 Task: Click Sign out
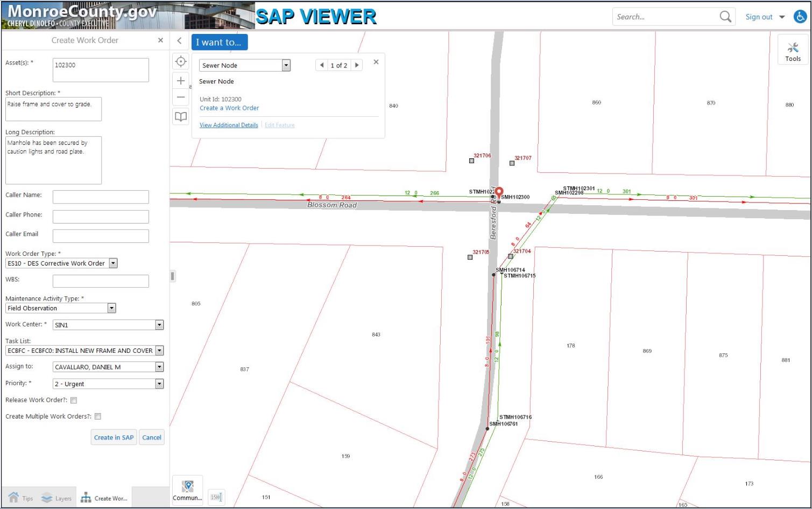pyautogui.click(x=759, y=17)
